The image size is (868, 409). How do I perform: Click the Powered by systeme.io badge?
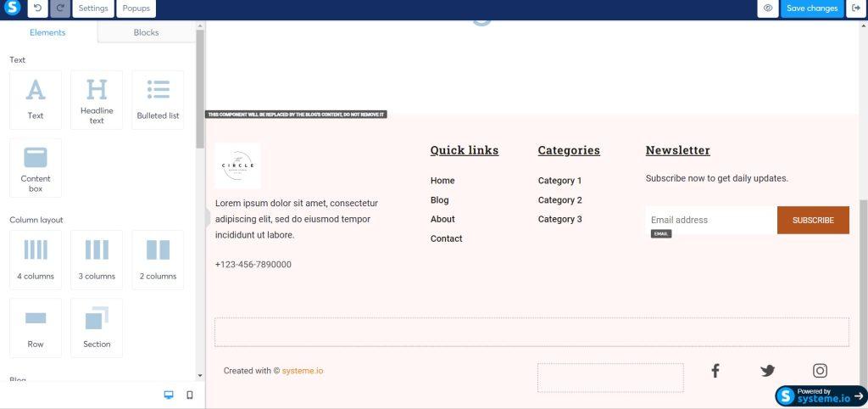tap(821, 395)
